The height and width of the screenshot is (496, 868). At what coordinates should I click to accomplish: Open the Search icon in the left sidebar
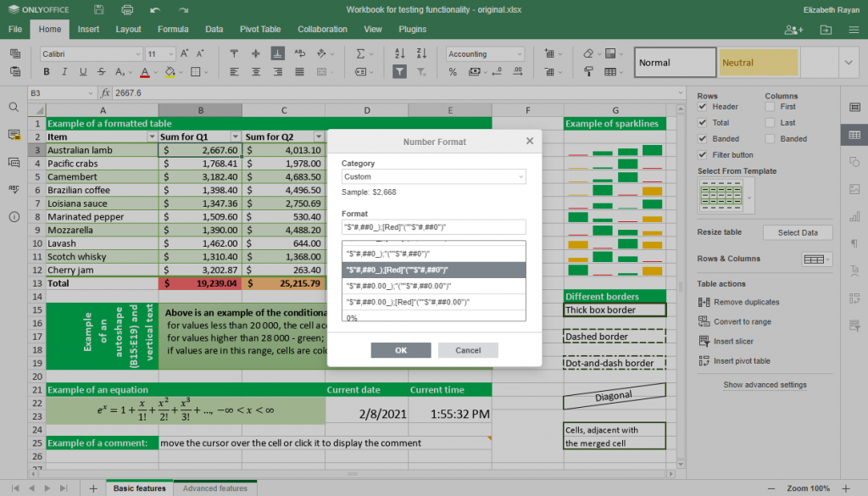click(x=14, y=108)
